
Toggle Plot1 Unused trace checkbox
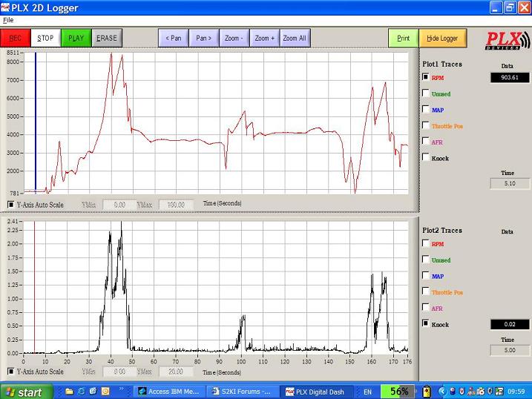[x=425, y=93]
